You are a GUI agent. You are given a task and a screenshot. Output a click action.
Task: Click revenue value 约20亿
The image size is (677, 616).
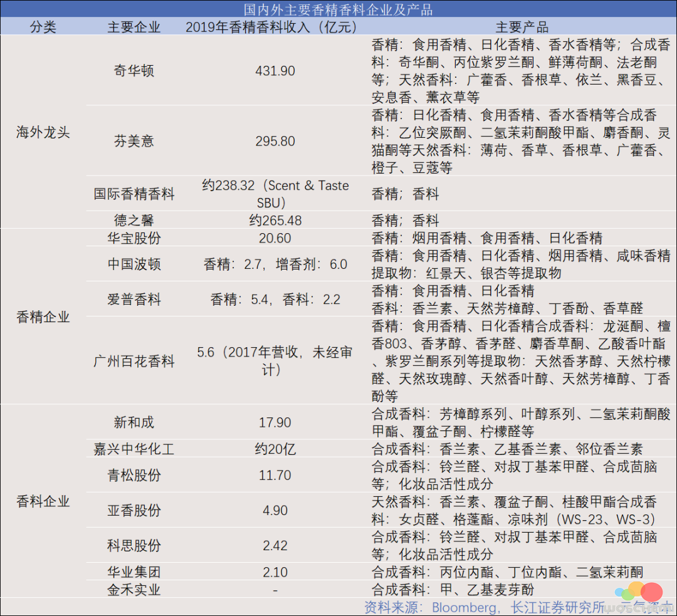click(x=275, y=449)
